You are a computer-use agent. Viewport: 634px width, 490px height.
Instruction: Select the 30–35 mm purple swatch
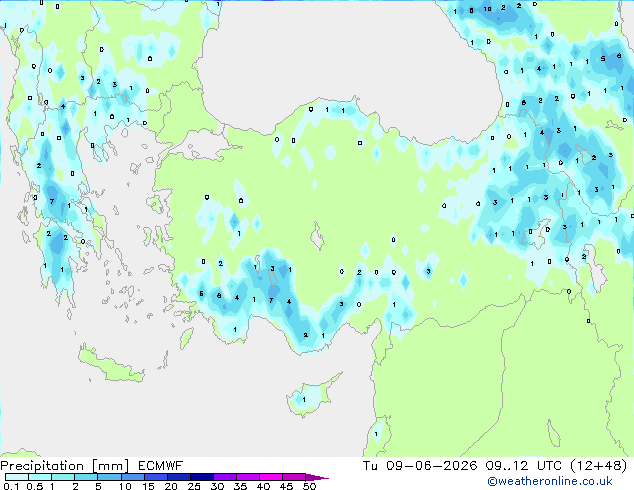coord(224,477)
